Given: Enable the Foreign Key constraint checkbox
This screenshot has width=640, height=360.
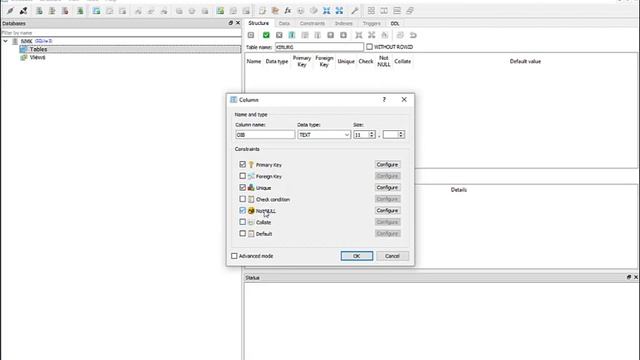Looking at the screenshot, I should click(x=242, y=176).
